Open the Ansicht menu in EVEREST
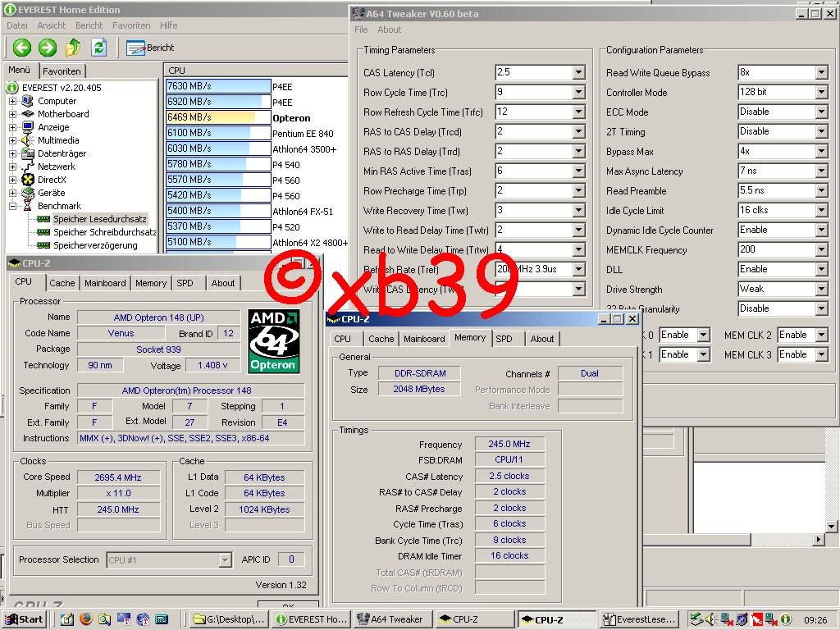The height and width of the screenshot is (630, 840). [x=52, y=25]
